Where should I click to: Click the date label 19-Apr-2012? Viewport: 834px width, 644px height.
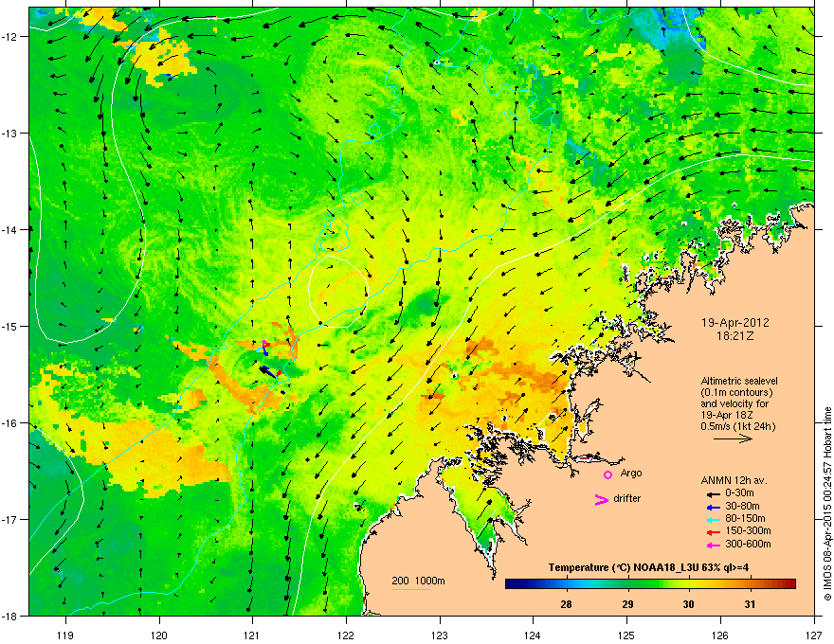click(x=735, y=323)
